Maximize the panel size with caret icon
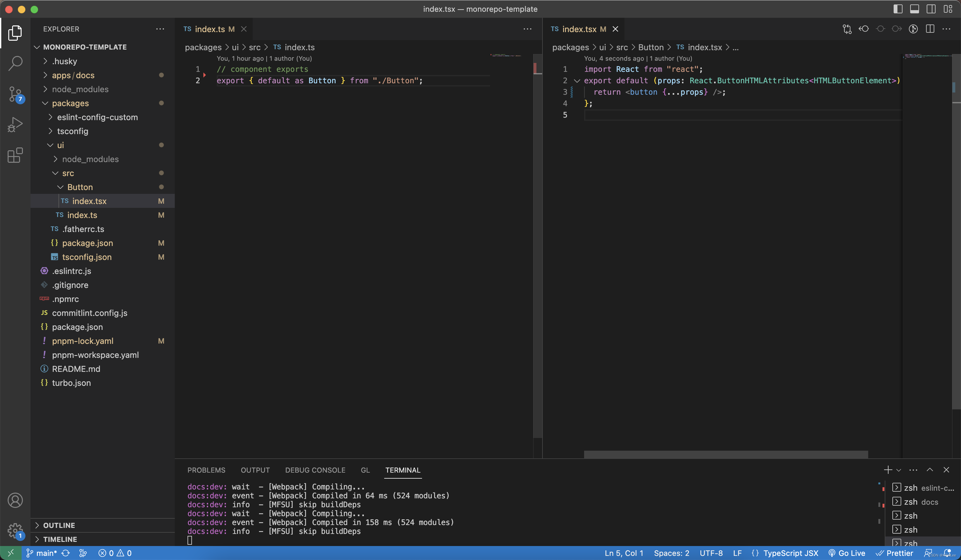Image resolution: width=961 pixels, height=560 pixels. (930, 470)
